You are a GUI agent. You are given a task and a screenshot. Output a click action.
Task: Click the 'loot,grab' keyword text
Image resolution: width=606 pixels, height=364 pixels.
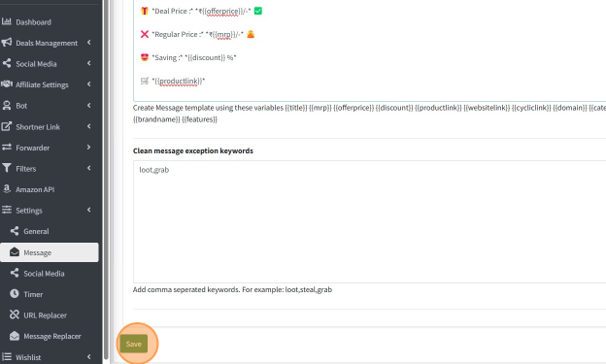(154, 170)
